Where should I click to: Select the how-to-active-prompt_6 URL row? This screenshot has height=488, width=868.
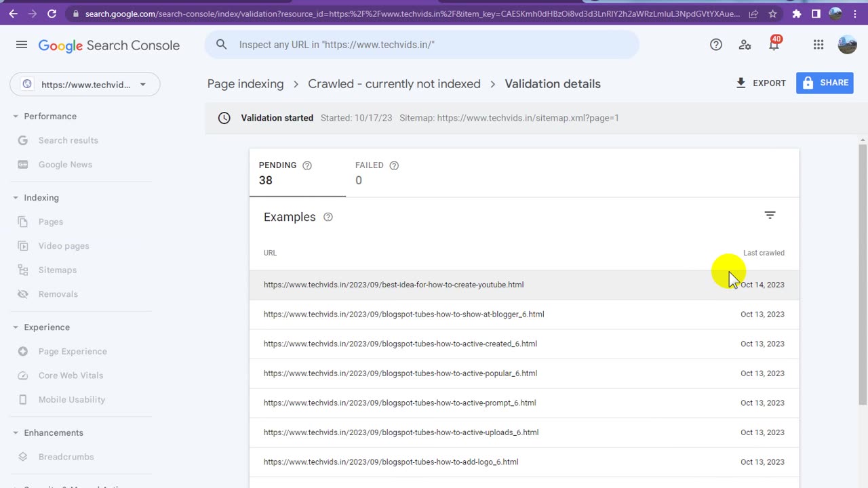coord(524,403)
